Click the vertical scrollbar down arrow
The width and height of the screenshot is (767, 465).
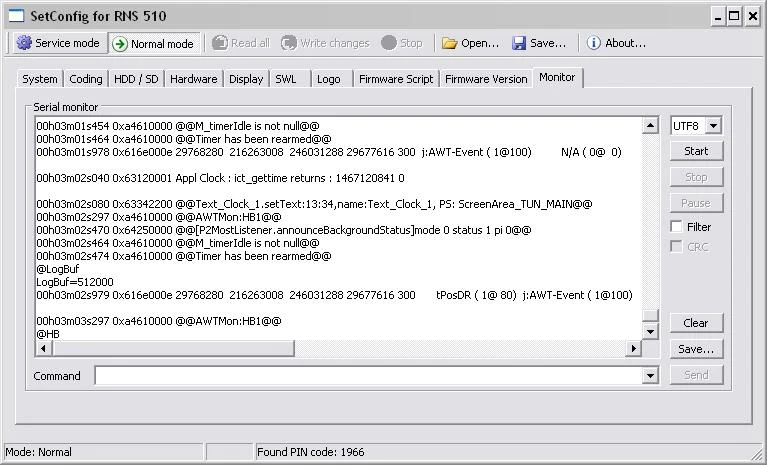coord(650,332)
